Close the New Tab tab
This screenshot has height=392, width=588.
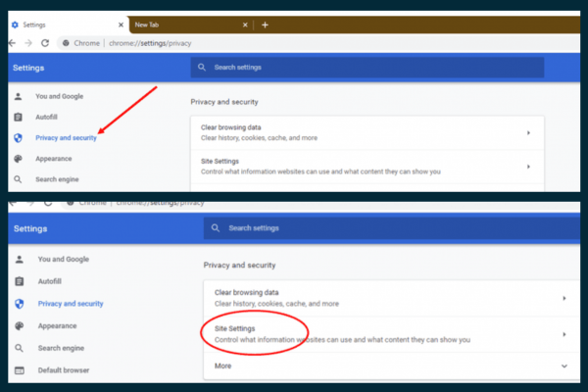pyautogui.click(x=245, y=24)
